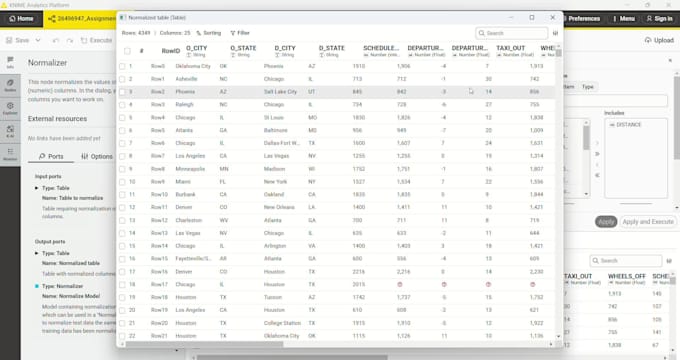This screenshot has width=680, height=360.
Task: Click Sign in at top right
Action: click(659, 19)
